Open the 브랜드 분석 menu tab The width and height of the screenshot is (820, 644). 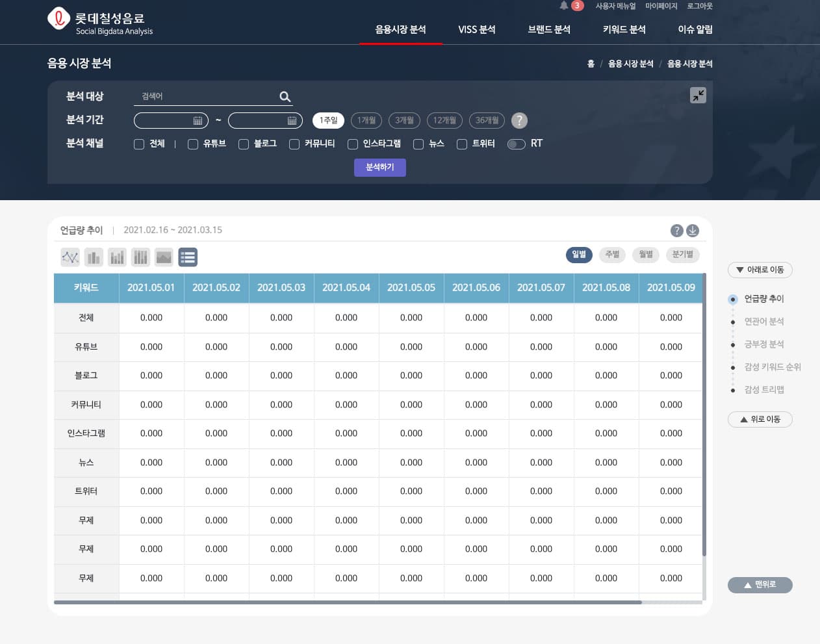pos(549,29)
